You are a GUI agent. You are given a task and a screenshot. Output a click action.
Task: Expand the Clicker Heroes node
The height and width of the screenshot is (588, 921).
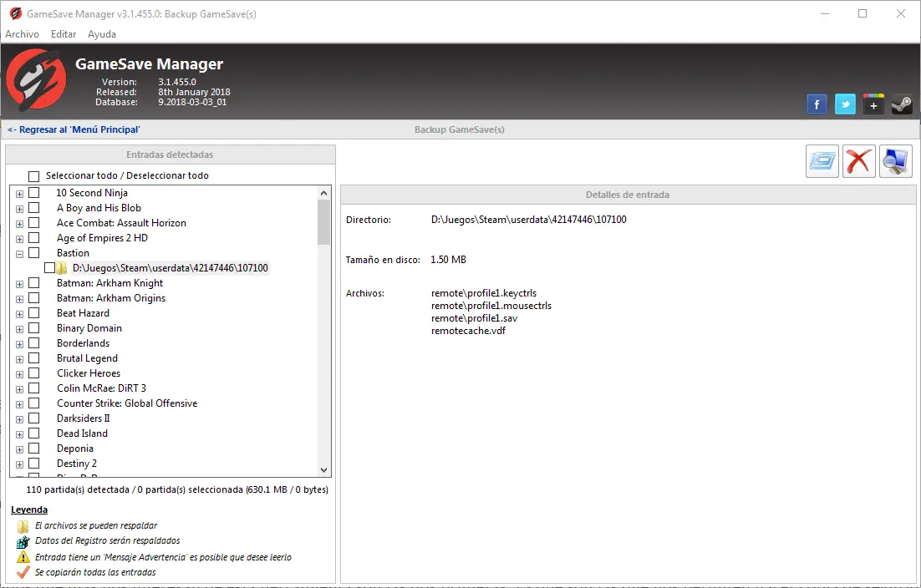tap(19, 374)
